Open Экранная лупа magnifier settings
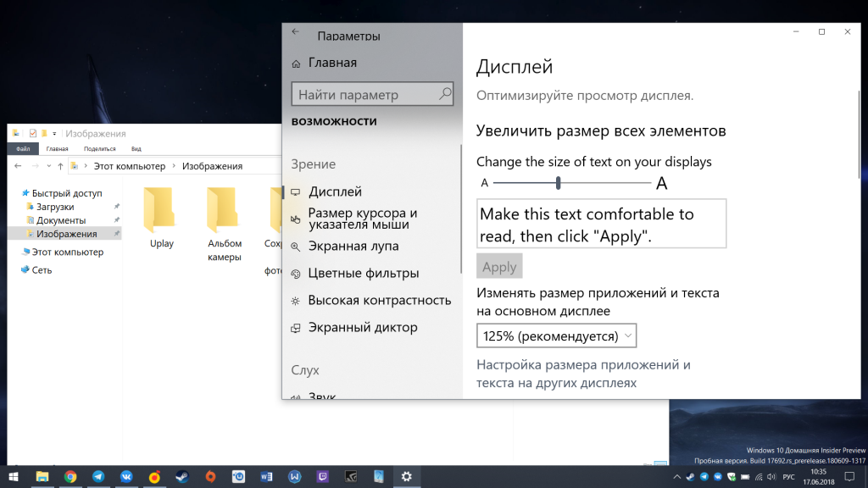Image resolution: width=868 pixels, height=488 pixels. pos(353,247)
